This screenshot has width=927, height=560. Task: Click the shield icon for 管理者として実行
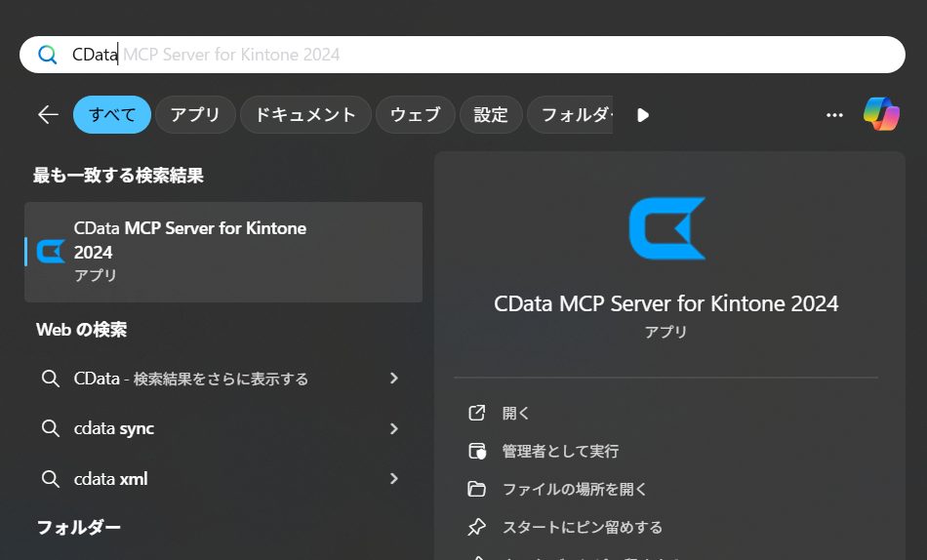click(477, 451)
